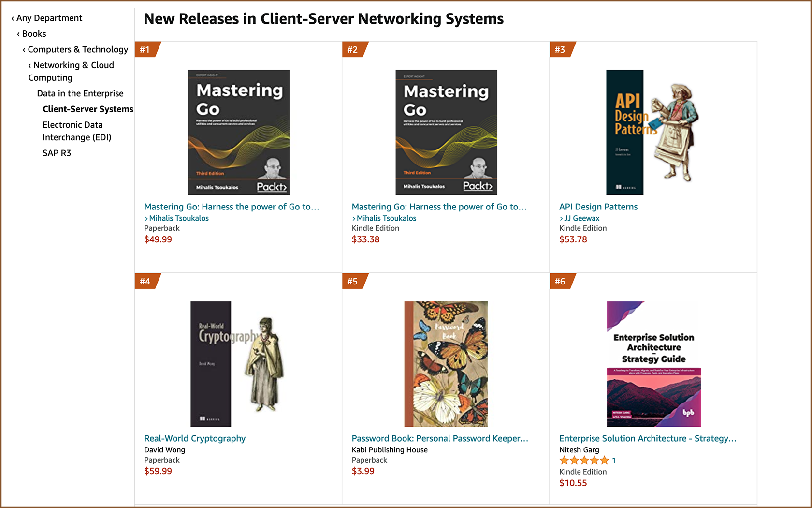Open API Design Patterns book cover
The image size is (812, 508).
(653, 132)
